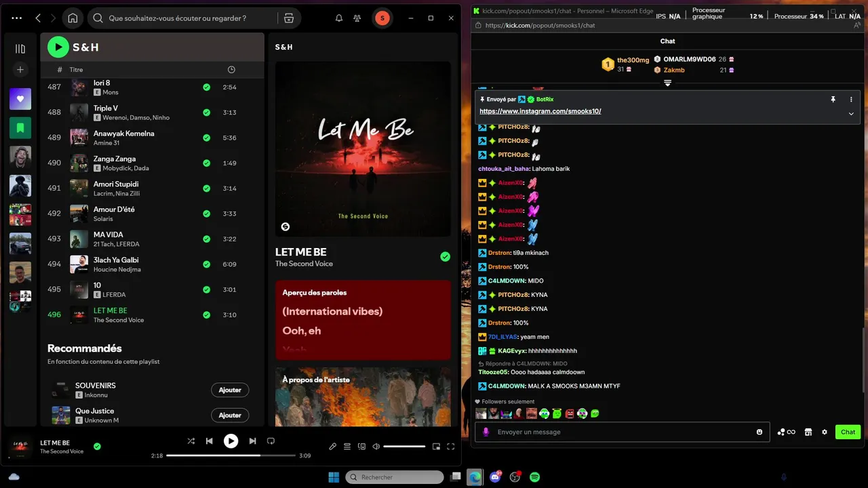Collapse the pinned message chevron
Screen dimensions: 868x488
pyautogui.click(x=851, y=114)
